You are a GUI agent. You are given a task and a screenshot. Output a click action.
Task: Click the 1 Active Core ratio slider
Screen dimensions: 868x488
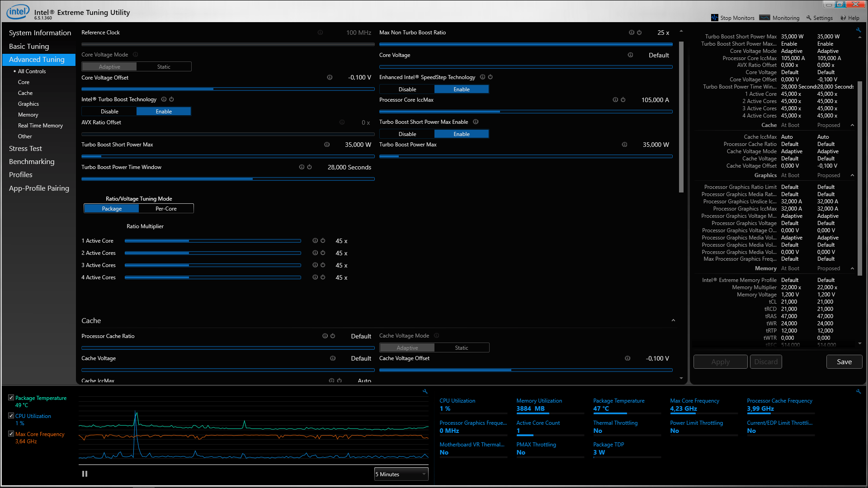coord(212,241)
